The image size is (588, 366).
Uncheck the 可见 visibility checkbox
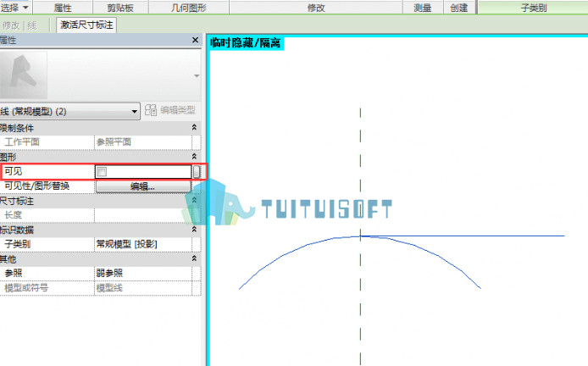click(x=102, y=172)
